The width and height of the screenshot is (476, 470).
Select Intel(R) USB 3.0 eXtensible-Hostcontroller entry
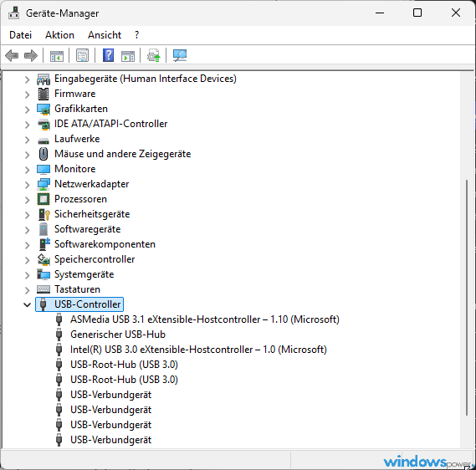point(198,350)
